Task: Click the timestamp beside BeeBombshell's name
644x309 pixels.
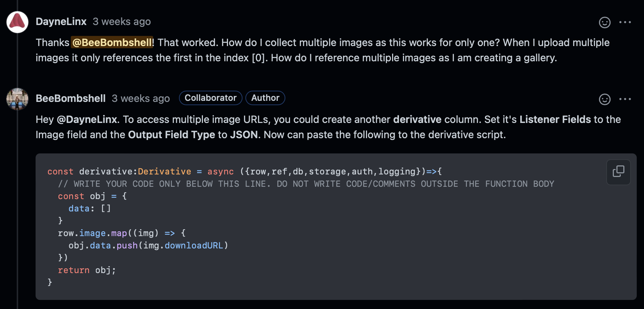Action: (140, 99)
